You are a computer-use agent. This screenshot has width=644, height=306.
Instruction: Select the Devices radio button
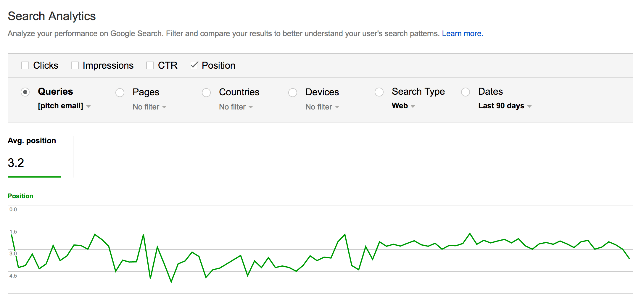click(x=293, y=92)
